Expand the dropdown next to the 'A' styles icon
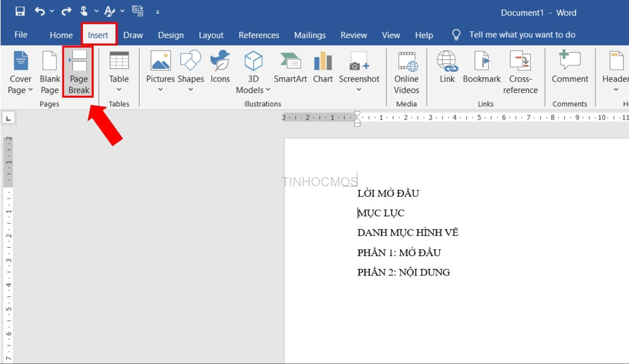 pos(122,11)
